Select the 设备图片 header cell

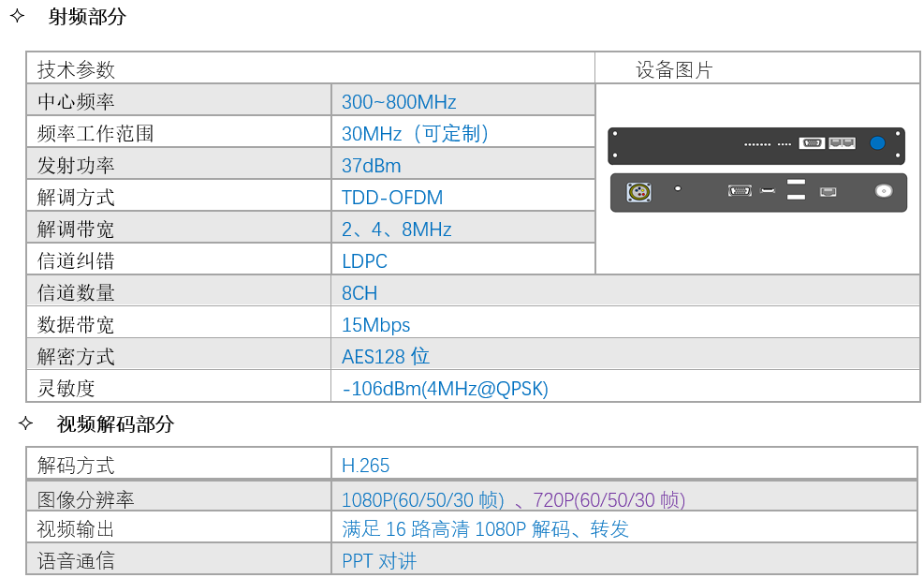pos(757,68)
